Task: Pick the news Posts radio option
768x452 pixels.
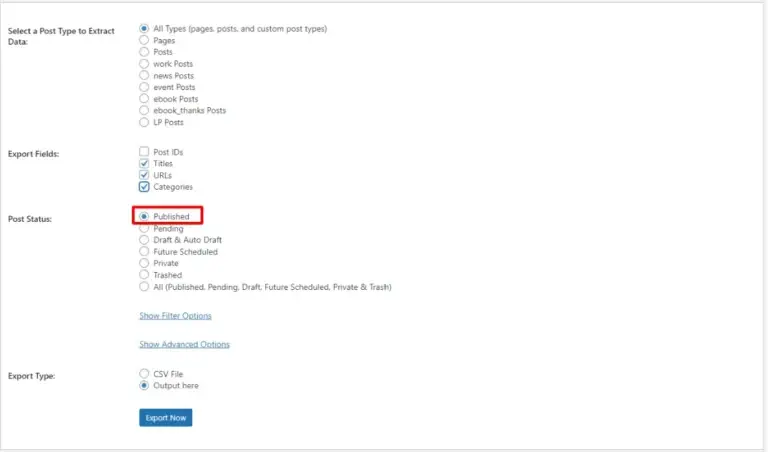Action: click(144, 76)
